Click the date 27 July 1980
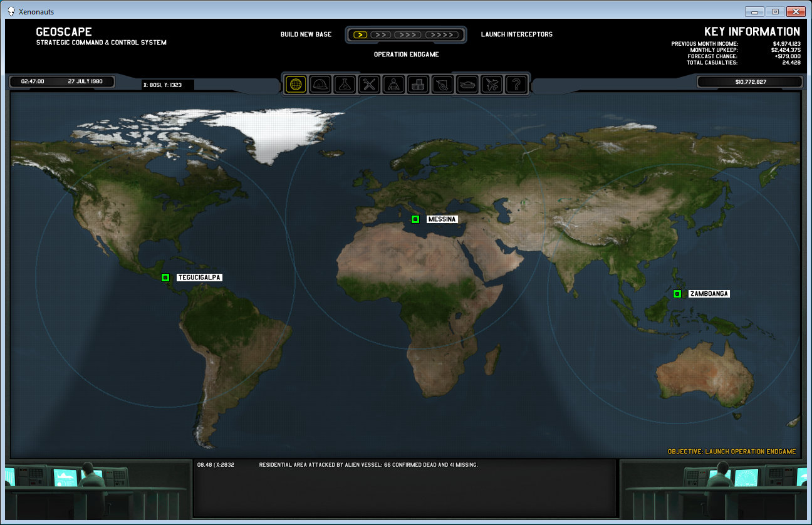 85,81
